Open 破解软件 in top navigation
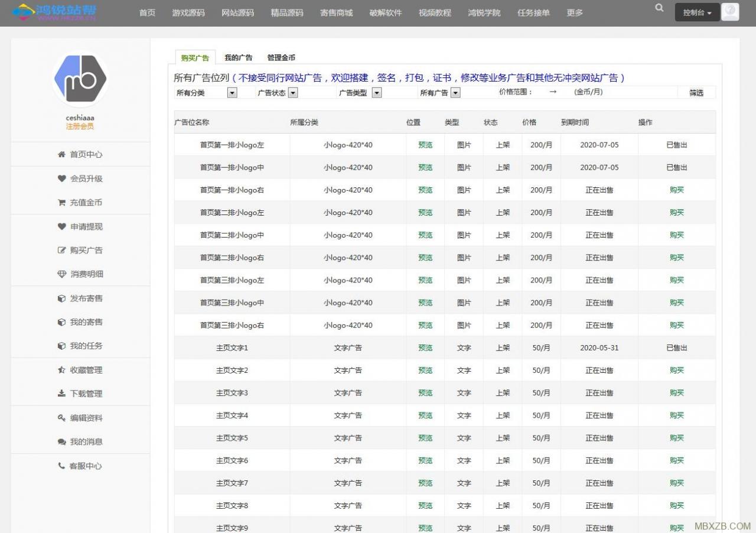Viewport: 756px width, 533px height. [x=386, y=12]
